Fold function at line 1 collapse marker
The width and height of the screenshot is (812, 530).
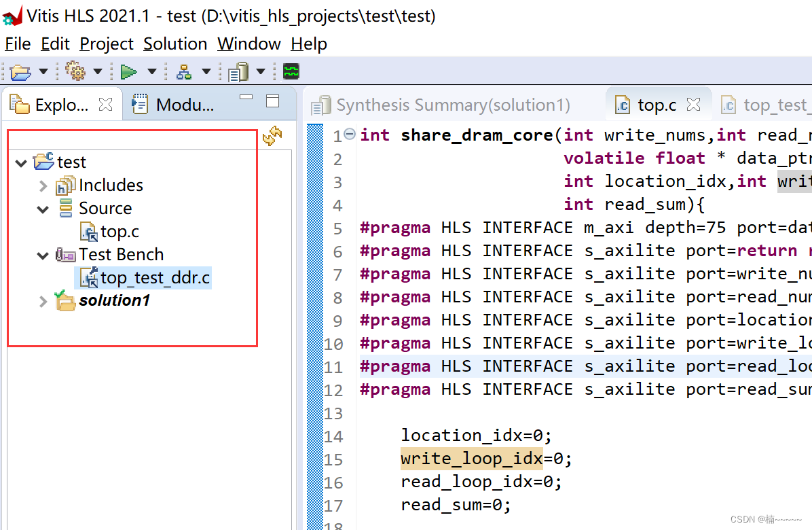tap(350, 134)
